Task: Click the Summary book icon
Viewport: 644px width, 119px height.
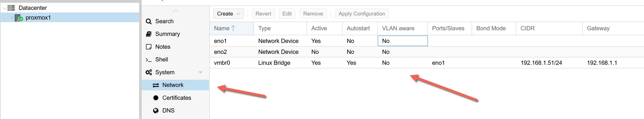Action: (149, 34)
